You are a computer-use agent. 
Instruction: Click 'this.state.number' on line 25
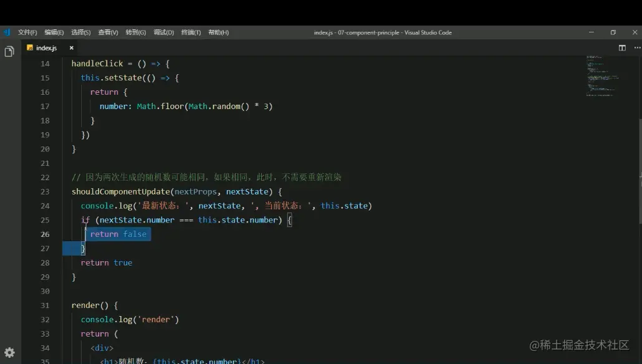tap(238, 220)
